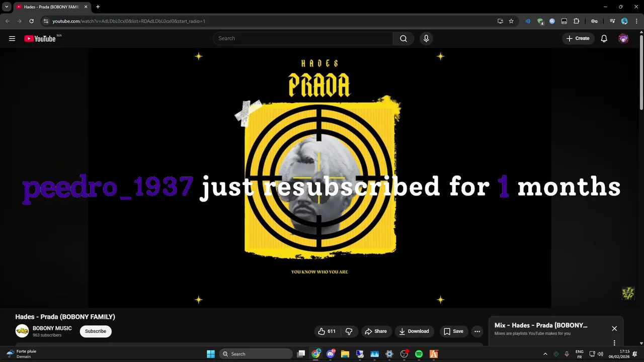644x362 pixels.
Task: Open the Create button
Action: [x=578, y=39]
